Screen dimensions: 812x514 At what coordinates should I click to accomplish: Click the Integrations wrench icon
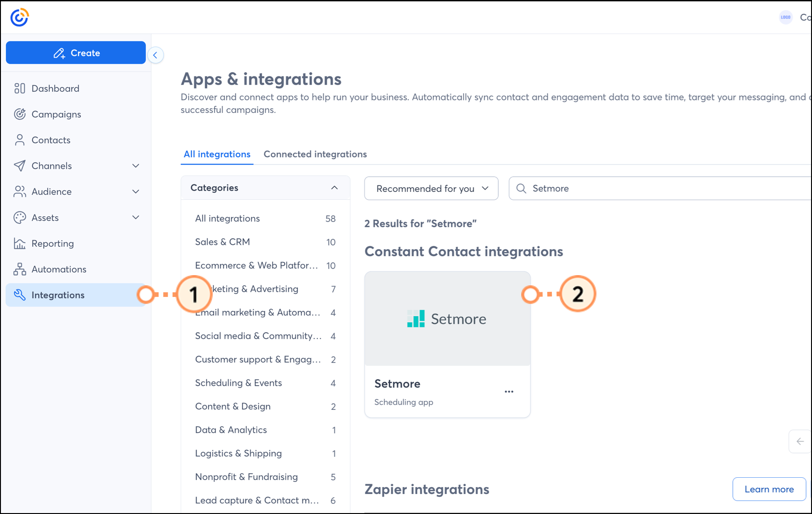click(x=20, y=295)
